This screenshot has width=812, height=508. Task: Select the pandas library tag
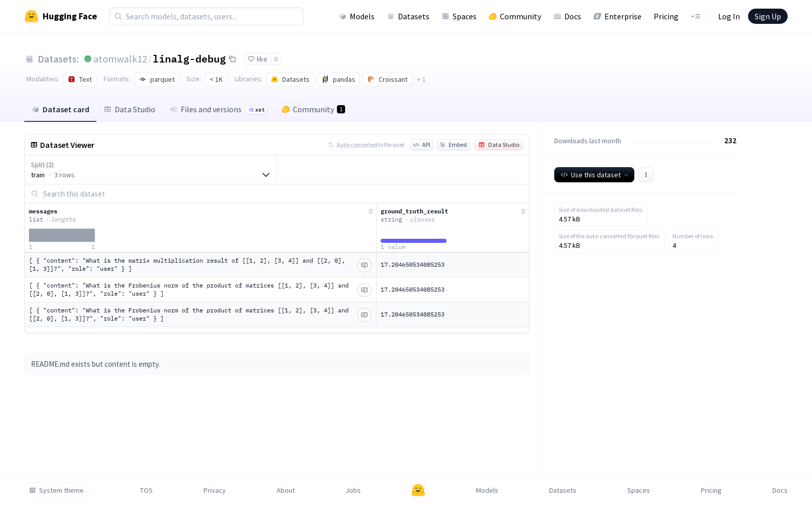[339, 79]
